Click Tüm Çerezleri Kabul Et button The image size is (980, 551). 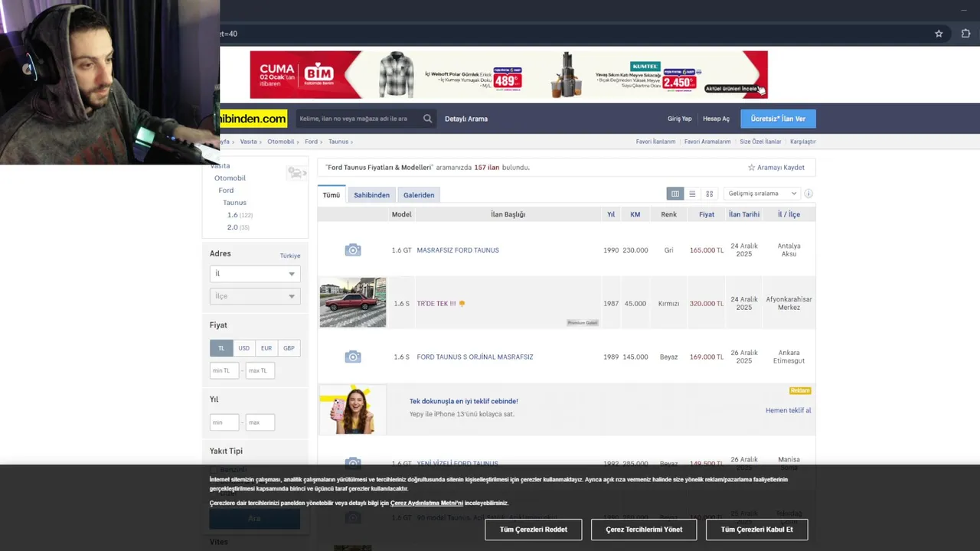756,530
